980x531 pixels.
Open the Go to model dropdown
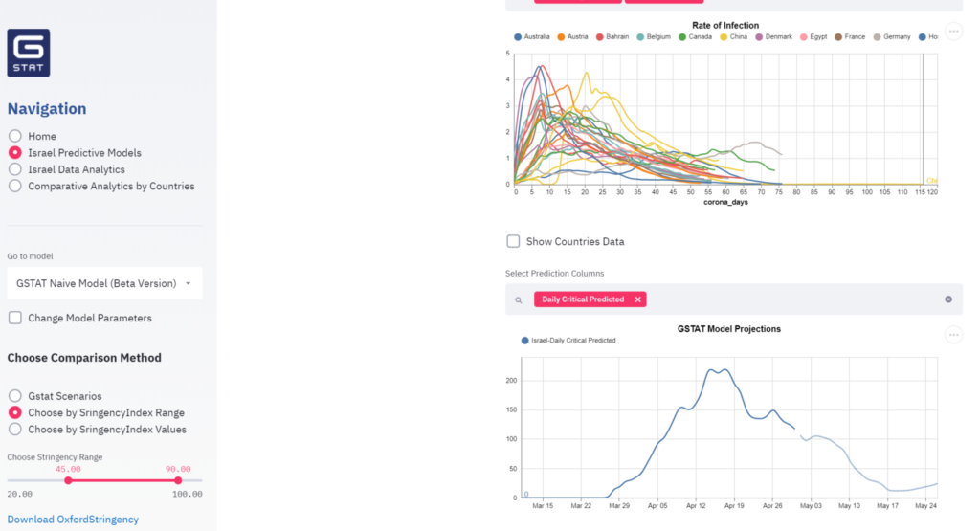[104, 283]
